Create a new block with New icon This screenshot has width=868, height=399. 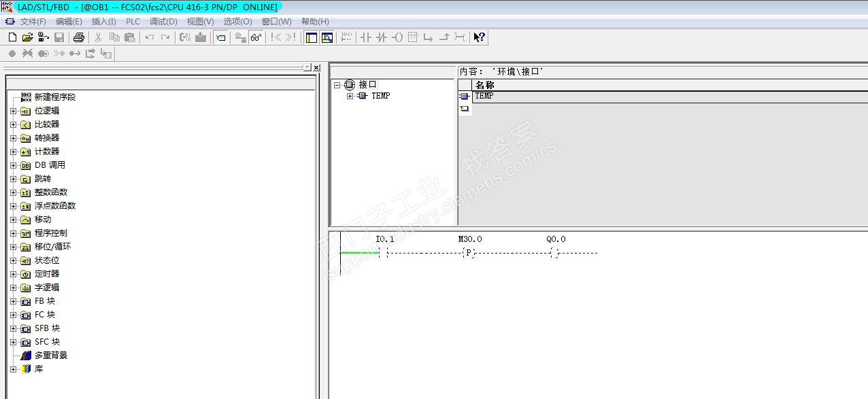pos(12,37)
